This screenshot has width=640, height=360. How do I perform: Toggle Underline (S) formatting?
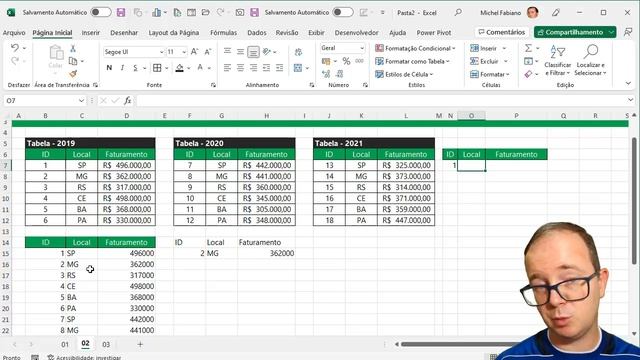point(135,68)
